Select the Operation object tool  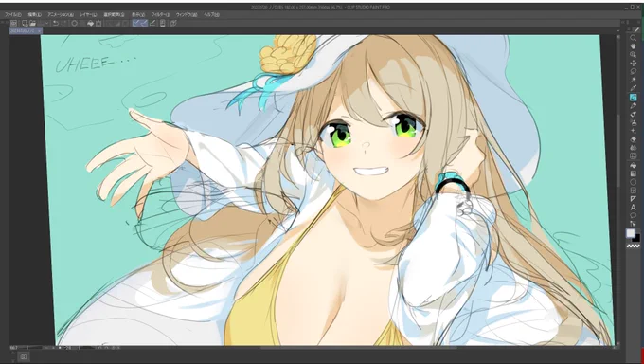click(x=633, y=54)
